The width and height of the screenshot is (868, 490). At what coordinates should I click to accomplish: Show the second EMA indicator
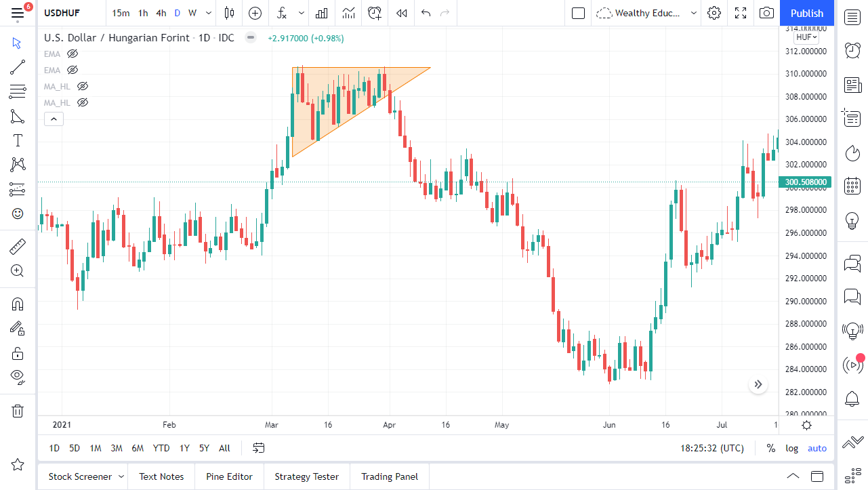73,70
